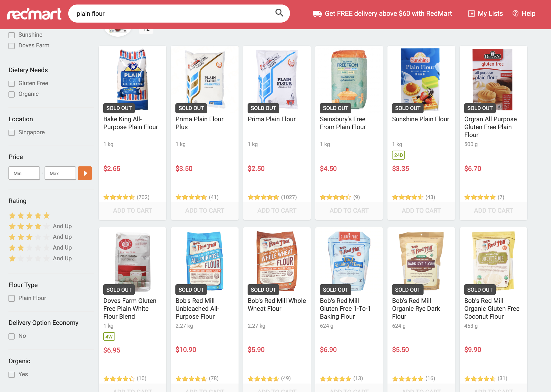Enable the Gluten Free dietary filter

coord(12,83)
